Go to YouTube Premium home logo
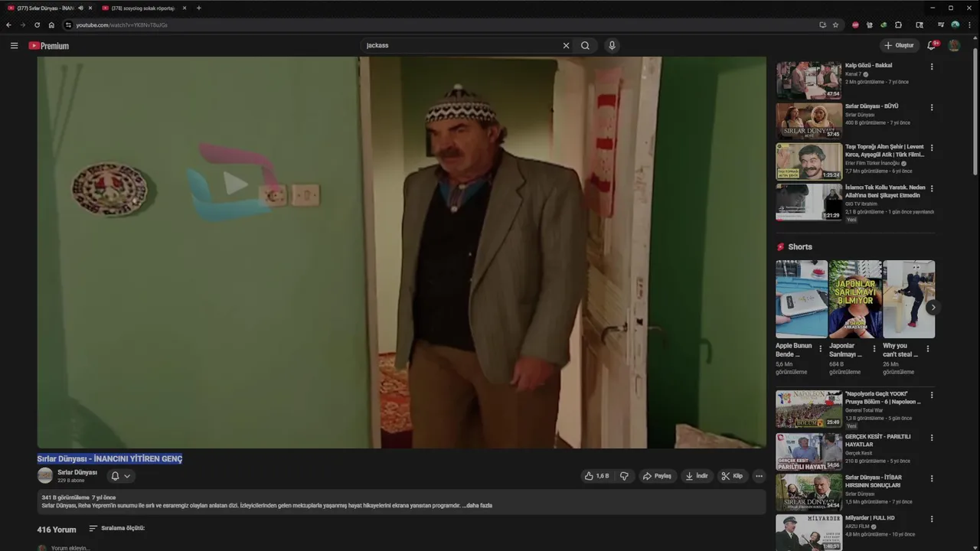 (49, 46)
